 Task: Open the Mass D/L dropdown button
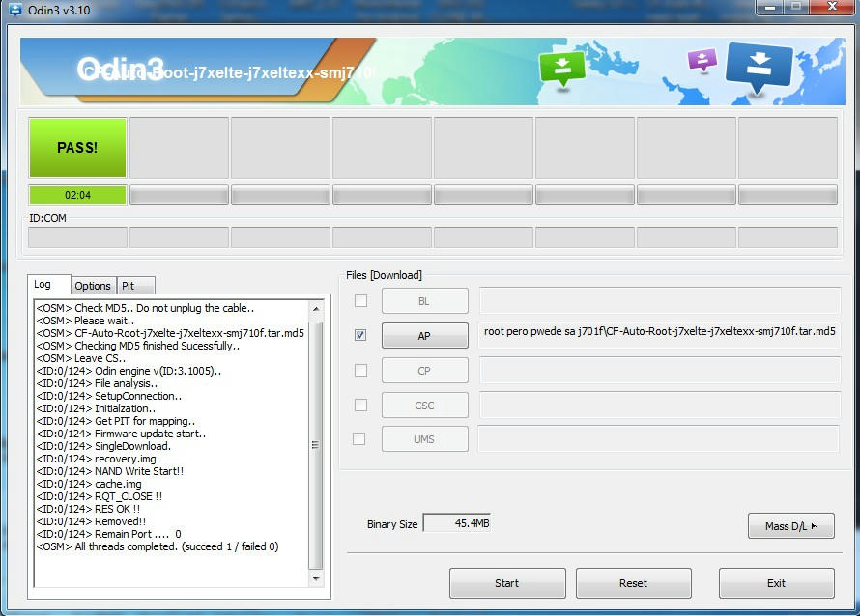pos(790,526)
